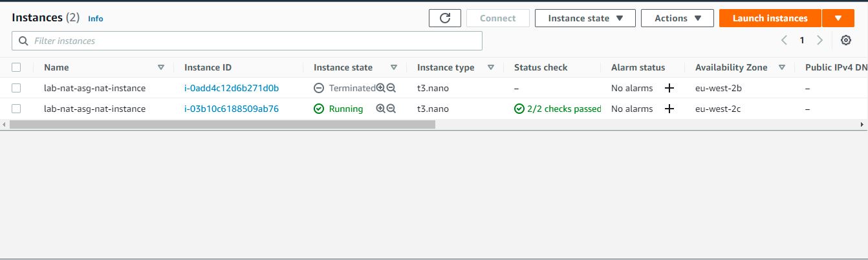Click the Connect button
Image resolution: width=868 pixels, height=260 pixels.
coord(498,18)
